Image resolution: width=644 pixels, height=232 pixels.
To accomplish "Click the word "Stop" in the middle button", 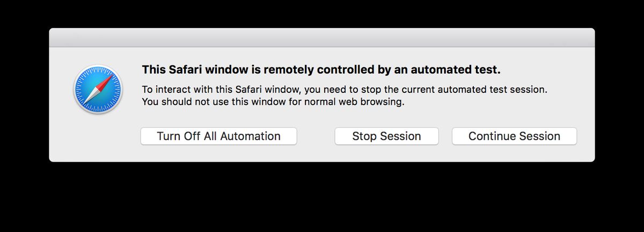I will click(x=364, y=136).
